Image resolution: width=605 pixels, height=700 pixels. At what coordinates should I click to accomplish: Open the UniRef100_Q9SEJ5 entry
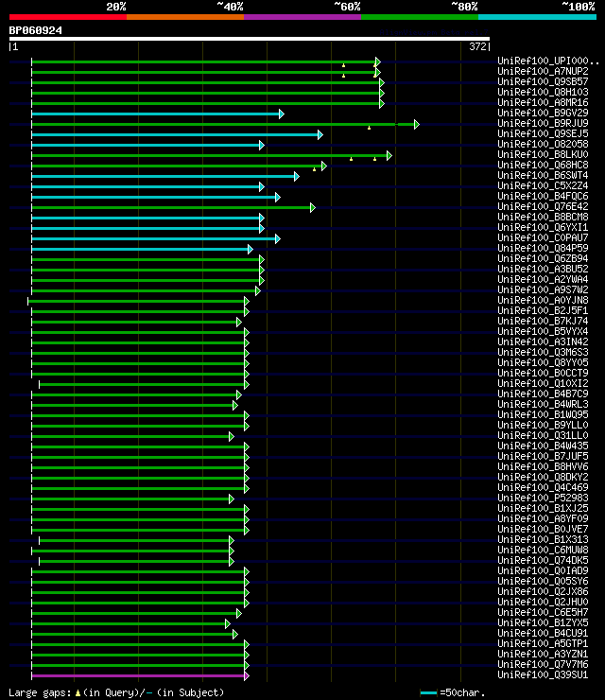click(x=543, y=134)
